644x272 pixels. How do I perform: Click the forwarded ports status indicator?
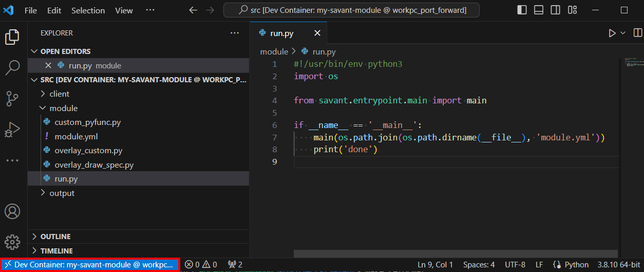(x=235, y=265)
